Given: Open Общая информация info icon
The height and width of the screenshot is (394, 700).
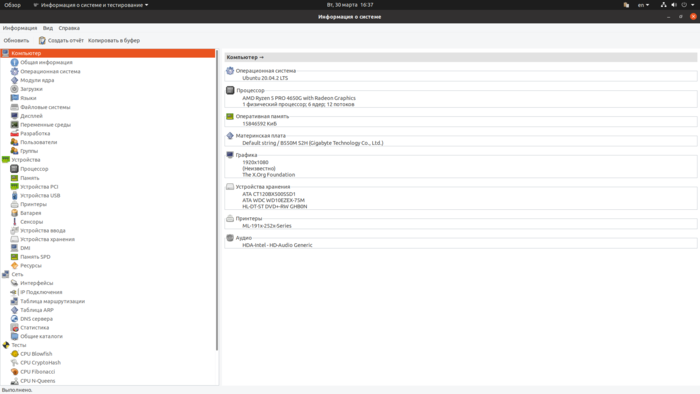Looking at the screenshot, I should coord(14,62).
